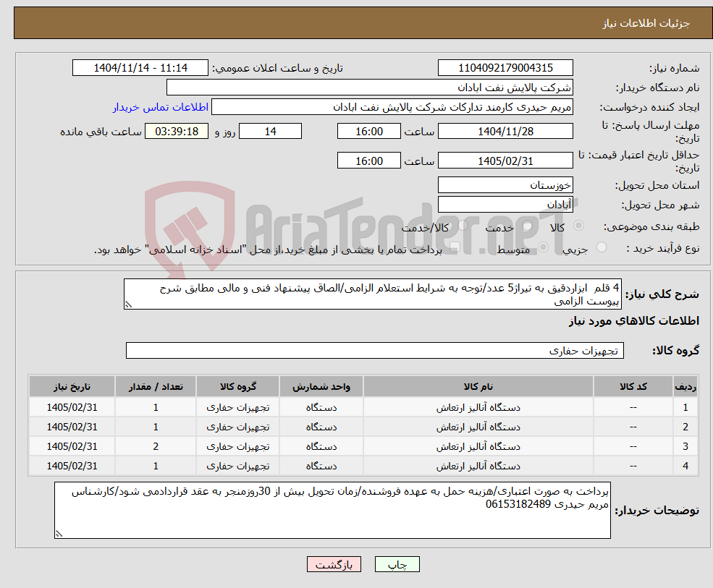The image size is (713, 588).
Task: Click the response deadline time 16:00 field
Action: (x=368, y=132)
